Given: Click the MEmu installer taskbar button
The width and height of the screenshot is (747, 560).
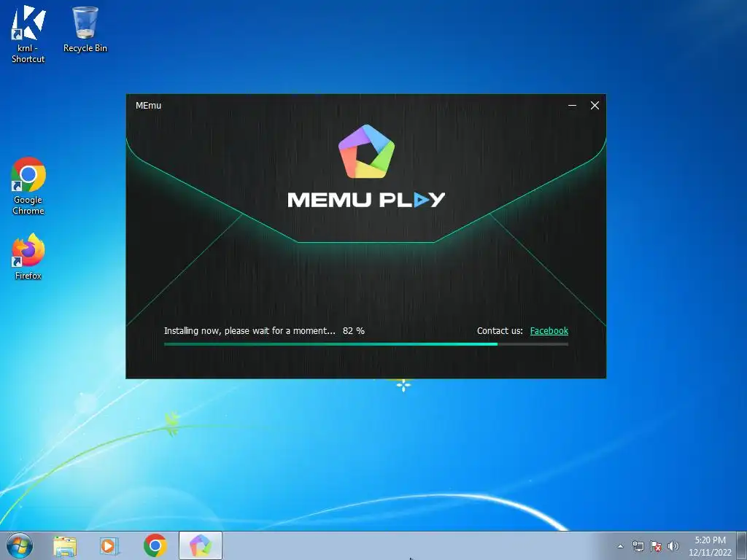Looking at the screenshot, I should (x=201, y=545).
